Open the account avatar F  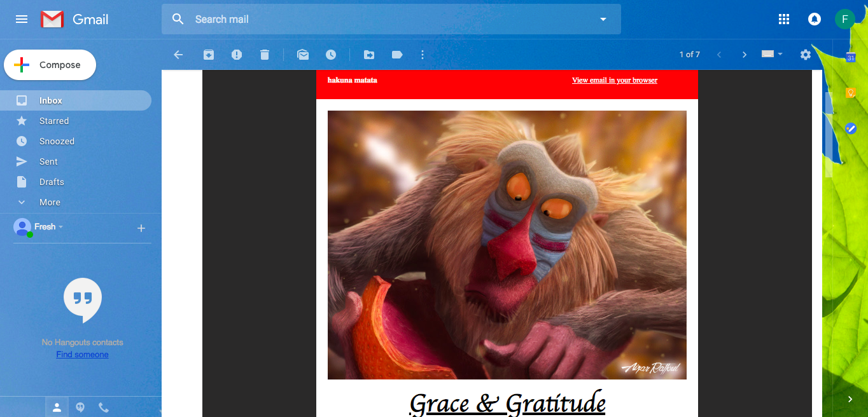click(844, 19)
